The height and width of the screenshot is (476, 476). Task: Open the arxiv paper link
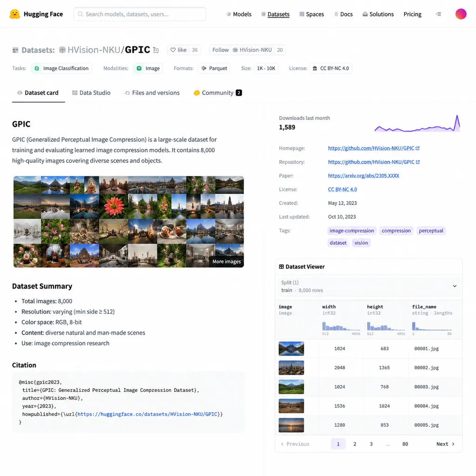tap(364, 176)
